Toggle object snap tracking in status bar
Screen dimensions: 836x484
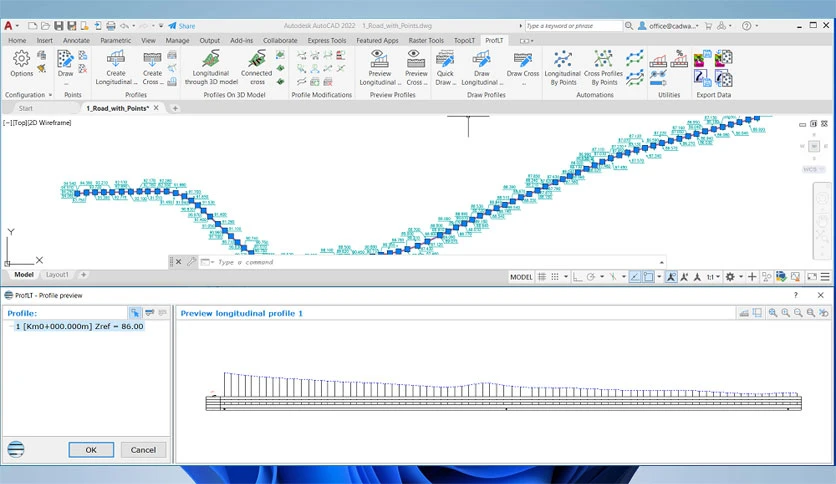pyautogui.click(x=634, y=277)
